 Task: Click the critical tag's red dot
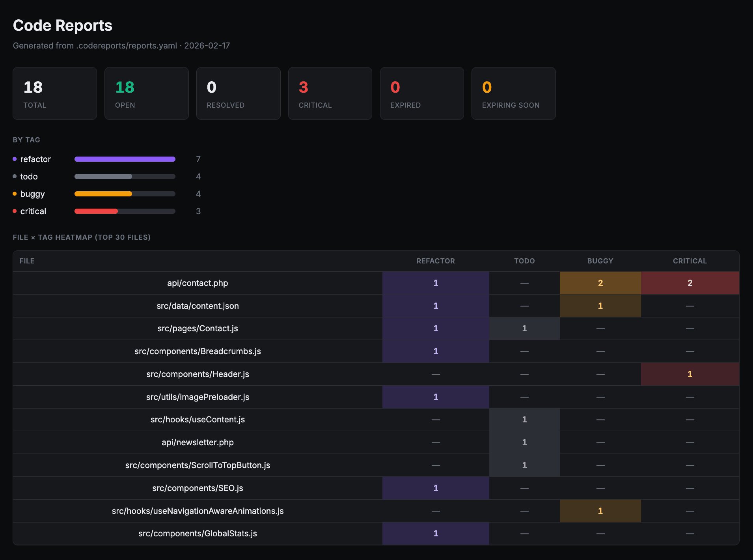click(x=15, y=211)
